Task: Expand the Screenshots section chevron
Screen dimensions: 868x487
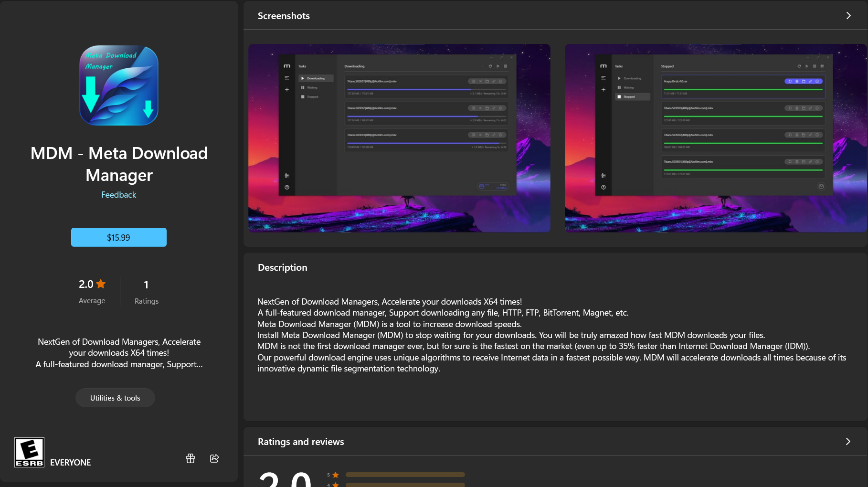Action: coord(848,16)
